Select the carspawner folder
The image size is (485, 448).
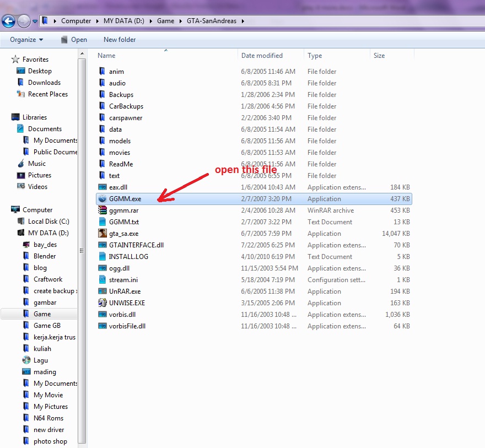click(x=126, y=118)
